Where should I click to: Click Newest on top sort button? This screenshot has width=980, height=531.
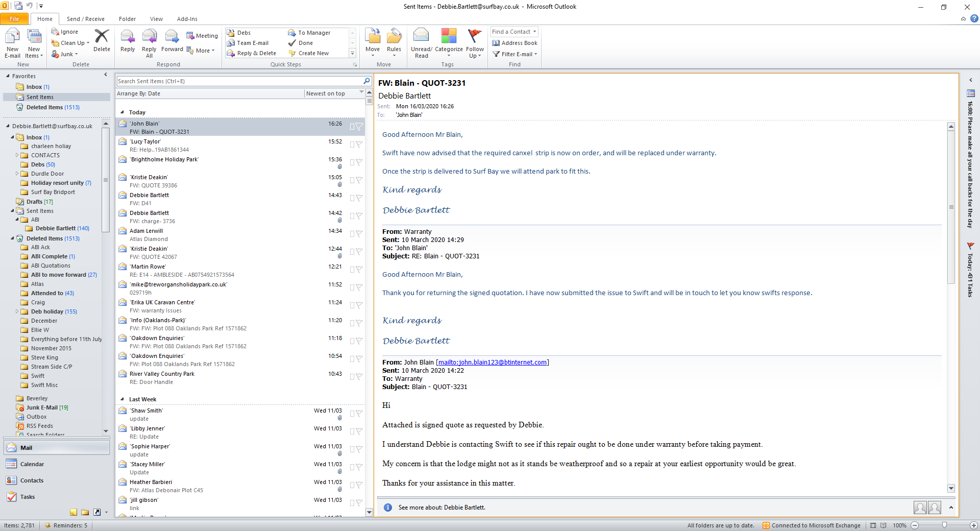point(334,93)
